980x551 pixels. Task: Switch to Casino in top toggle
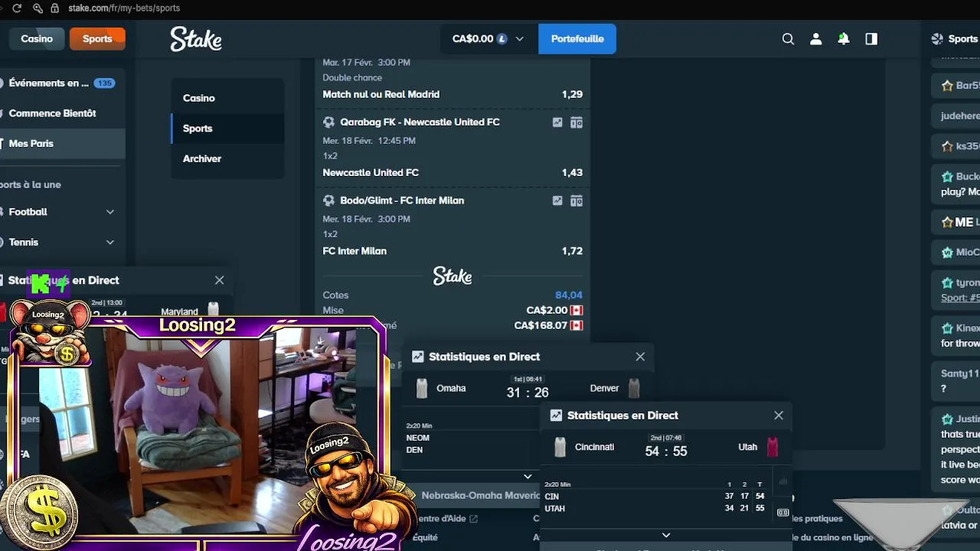[37, 39]
